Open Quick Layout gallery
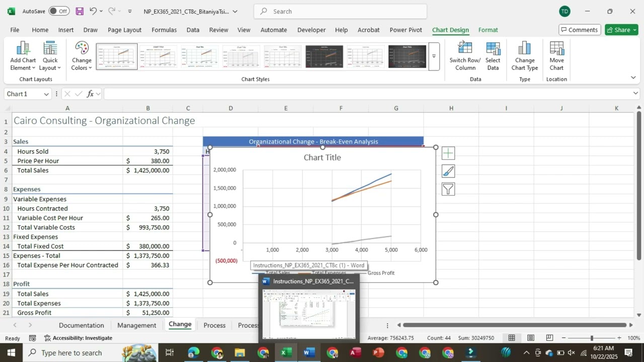Viewport: 644px width, 362px height. pyautogui.click(x=50, y=56)
